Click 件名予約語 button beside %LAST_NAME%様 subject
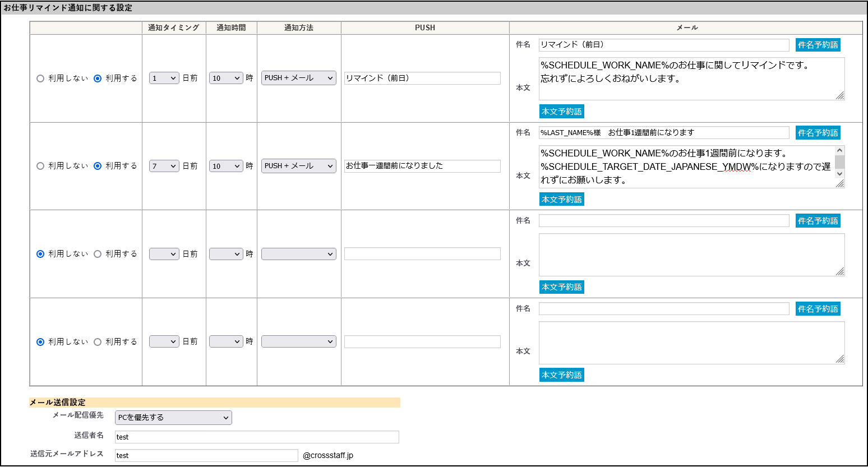 point(818,133)
